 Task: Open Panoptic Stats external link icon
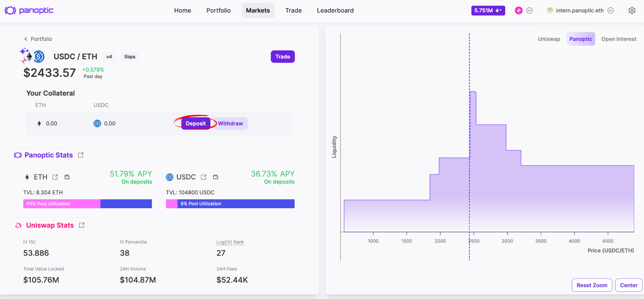[81, 155]
